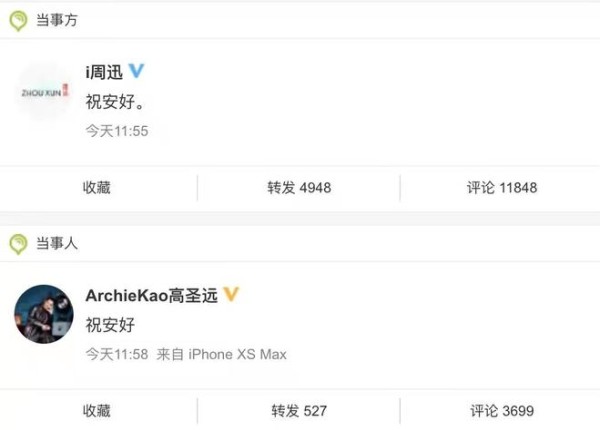Image resolution: width=600 pixels, height=430 pixels.
Task: Click 转发 527 to repost
Action: [299, 411]
